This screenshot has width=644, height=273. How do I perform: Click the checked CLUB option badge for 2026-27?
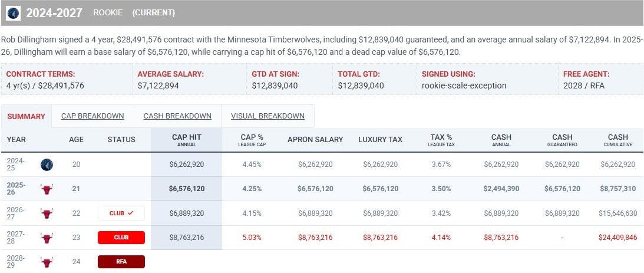pyautogui.click(x=121, y=213)
